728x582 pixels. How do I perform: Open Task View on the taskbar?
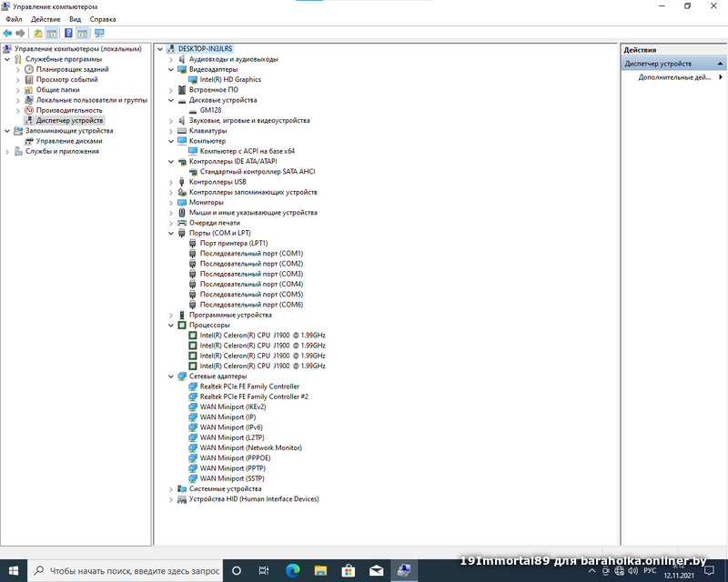click(264, 570)
